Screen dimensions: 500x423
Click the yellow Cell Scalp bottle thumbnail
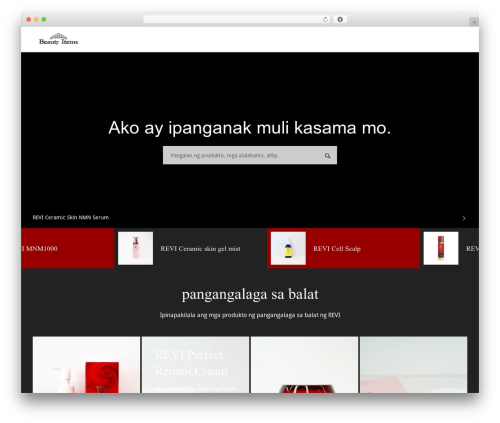288,248
